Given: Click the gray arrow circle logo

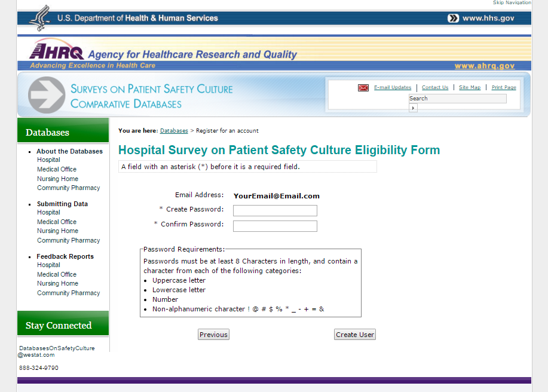Looking at the screenshot, I should click(x=47, y=95).
